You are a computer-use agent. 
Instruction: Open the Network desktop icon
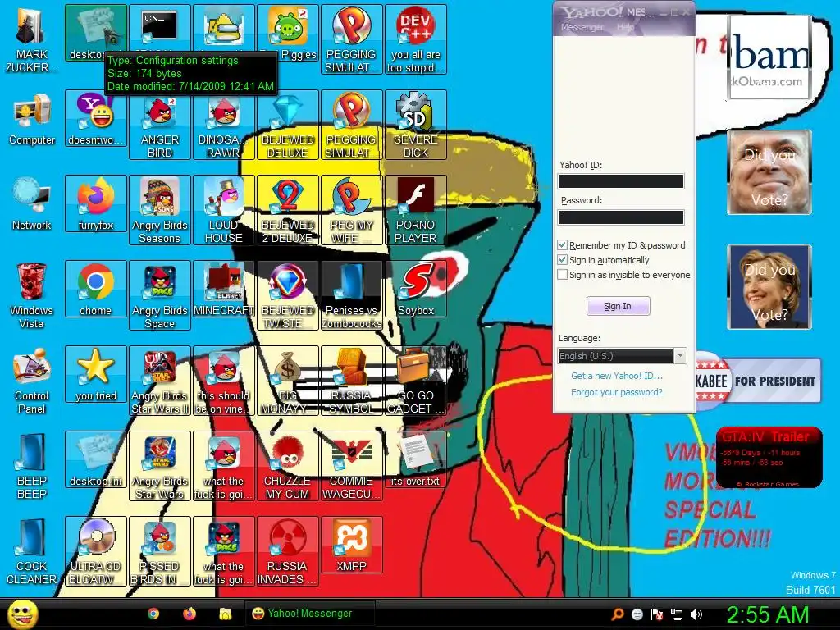coord(32,204)
